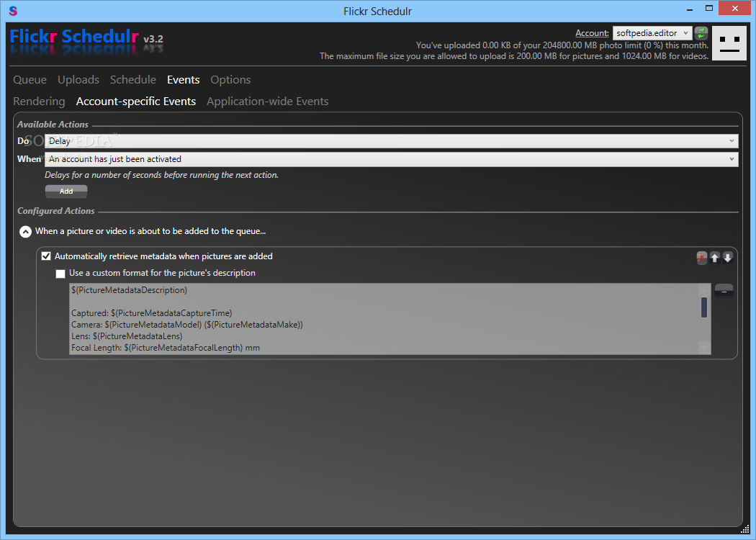Screen dimensions: 756x540
Task: Click inside the custom description format text box
Action: [384, 319]
